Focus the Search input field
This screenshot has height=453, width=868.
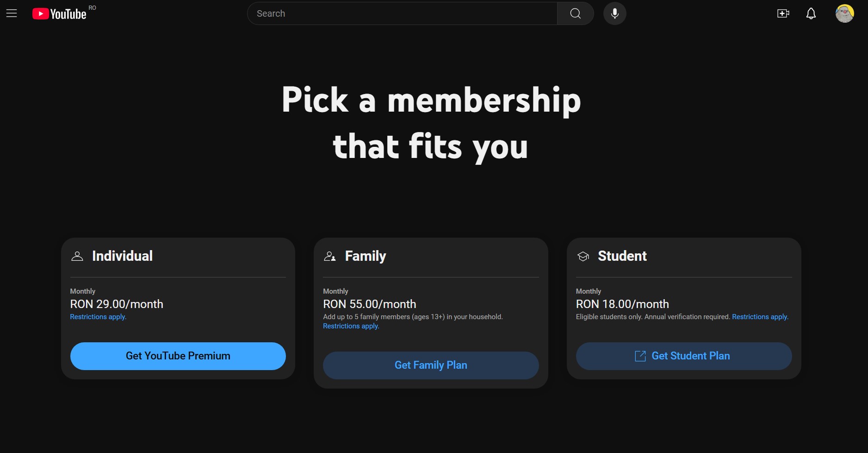(x=402, y=13)
